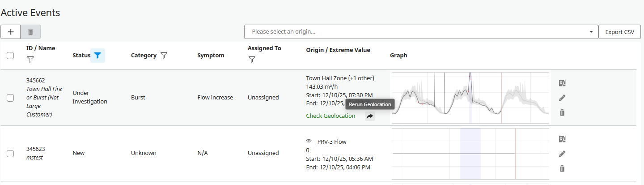Click the Export CSV button
Viewport: 644px width, 185px height.
619,32
